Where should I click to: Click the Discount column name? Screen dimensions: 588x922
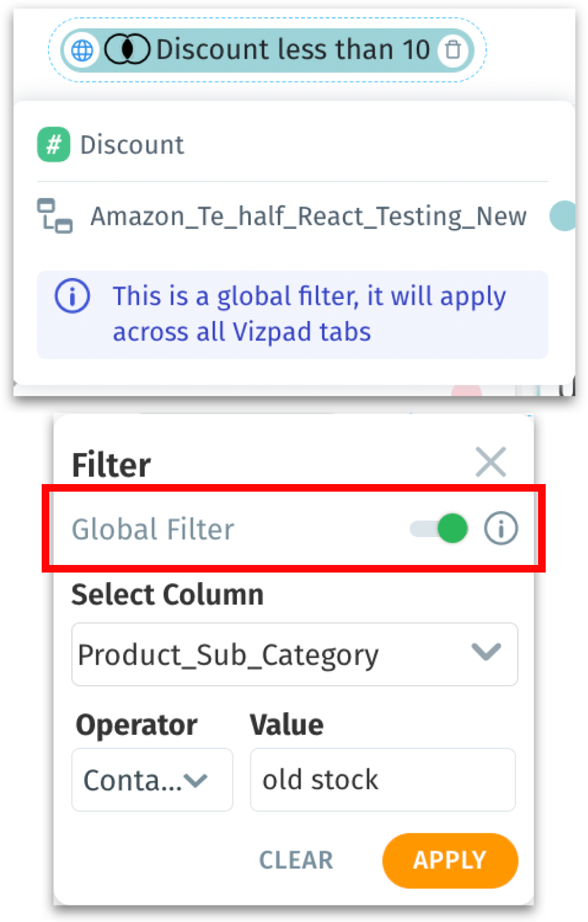132,145
